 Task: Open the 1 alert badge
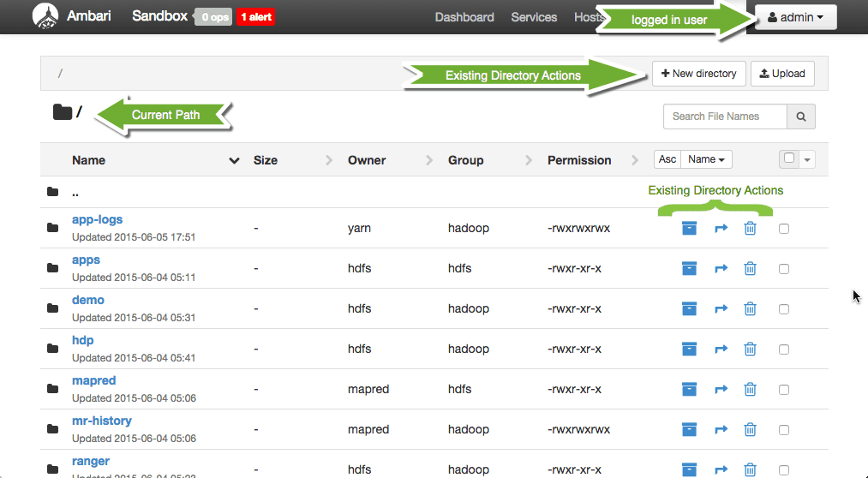(255, 17)
